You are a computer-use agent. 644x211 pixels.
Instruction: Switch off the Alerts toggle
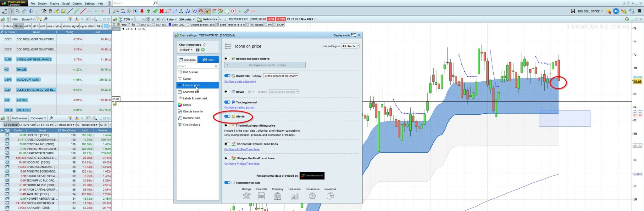(x=227, y=116)
